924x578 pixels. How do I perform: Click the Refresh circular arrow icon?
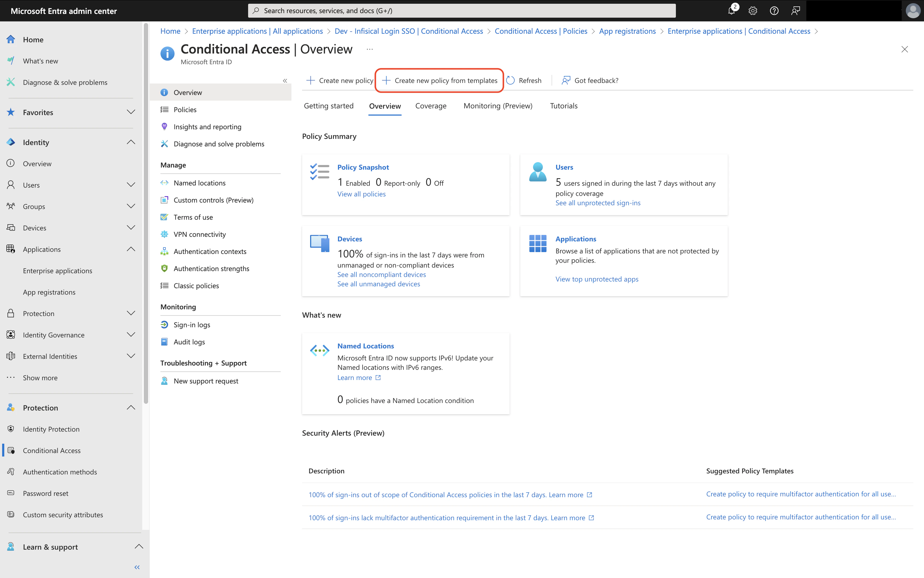pyautogui.click(x=510, y=80)
